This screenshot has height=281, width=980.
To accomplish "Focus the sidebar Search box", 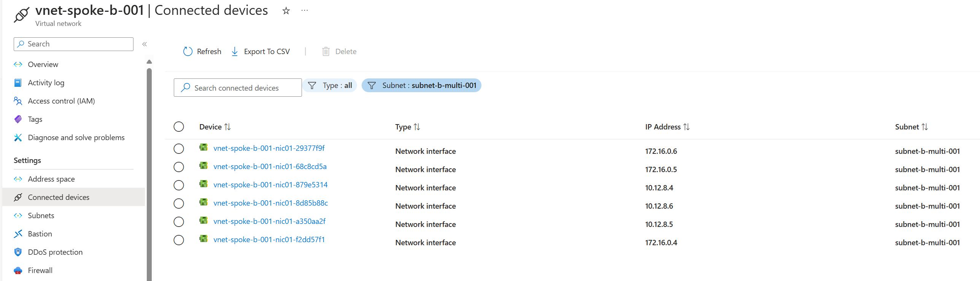I will pyautogui.click(x=73, y=44).
